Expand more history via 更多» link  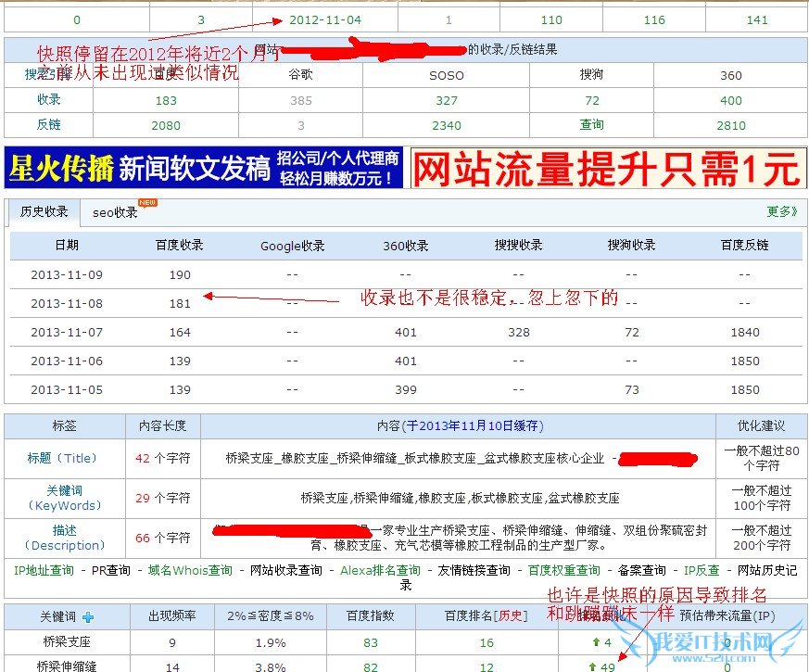click(781, 212)
